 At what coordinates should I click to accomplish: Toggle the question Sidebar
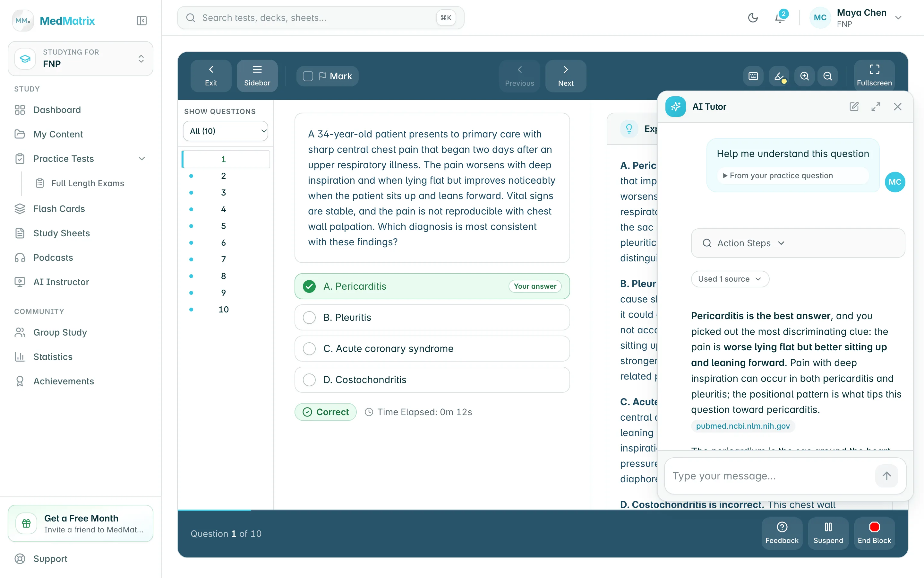point(257,76)
